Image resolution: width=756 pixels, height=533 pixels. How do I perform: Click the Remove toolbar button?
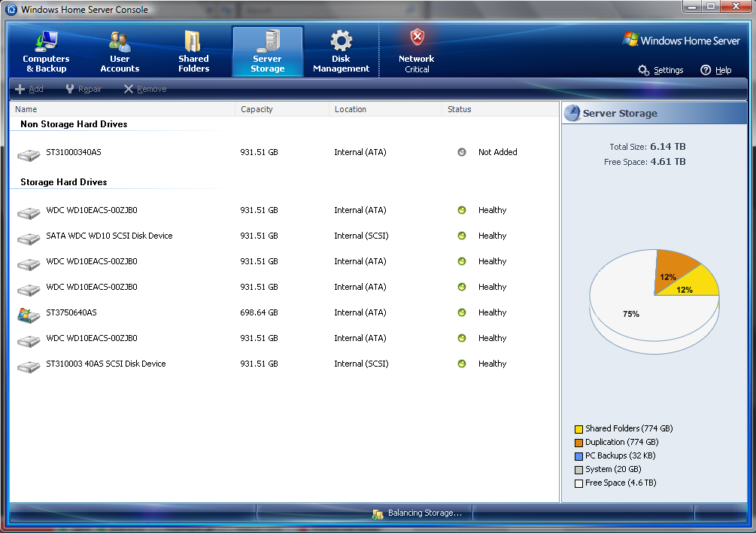coord(145,89)
